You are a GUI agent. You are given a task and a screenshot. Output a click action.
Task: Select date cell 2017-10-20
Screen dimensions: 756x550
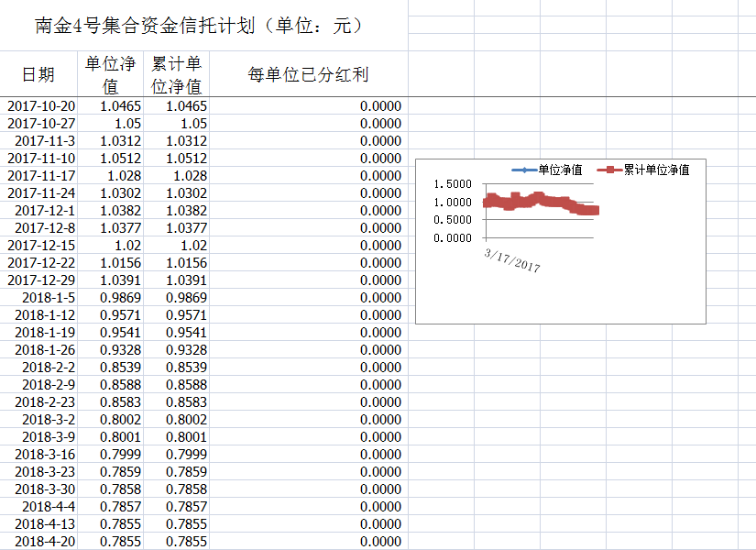click(41, 106)
